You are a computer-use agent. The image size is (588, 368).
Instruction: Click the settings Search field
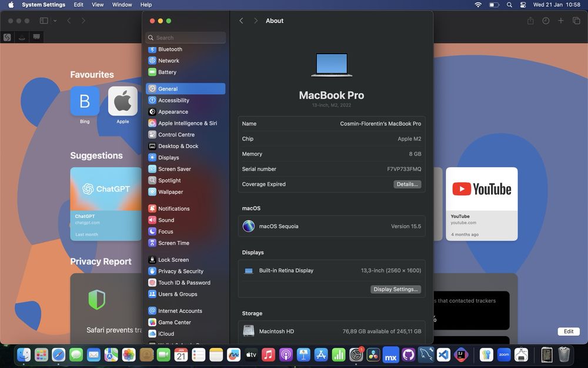(185, 38)
